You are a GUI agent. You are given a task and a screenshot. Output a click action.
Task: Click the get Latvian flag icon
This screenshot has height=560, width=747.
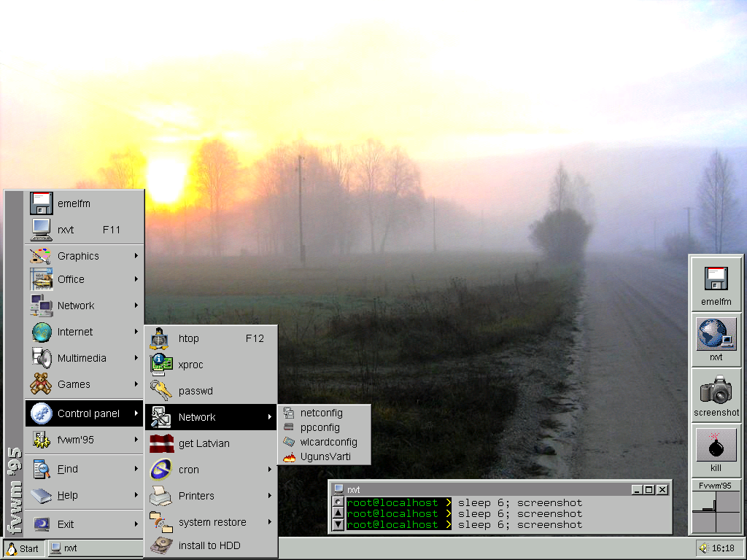[161, 443]
